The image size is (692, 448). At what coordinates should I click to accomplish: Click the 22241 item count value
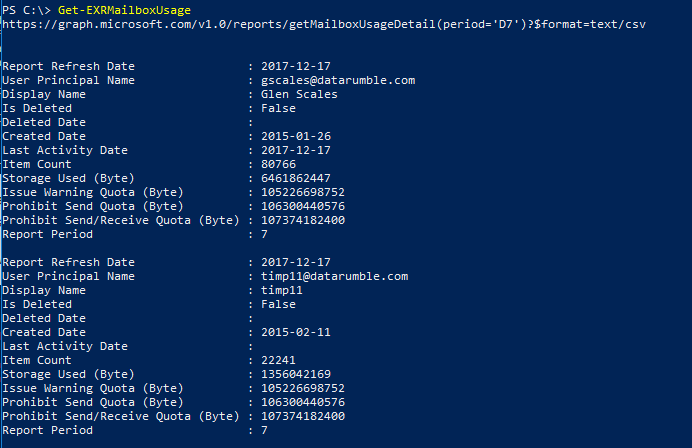pyautogui.click(x=278, y=360)
